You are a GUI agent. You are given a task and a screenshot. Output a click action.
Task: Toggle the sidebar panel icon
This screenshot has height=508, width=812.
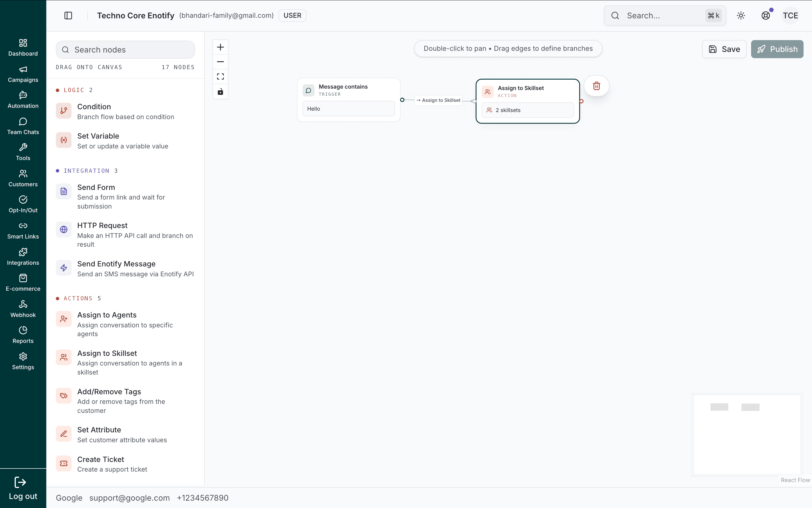68,16
